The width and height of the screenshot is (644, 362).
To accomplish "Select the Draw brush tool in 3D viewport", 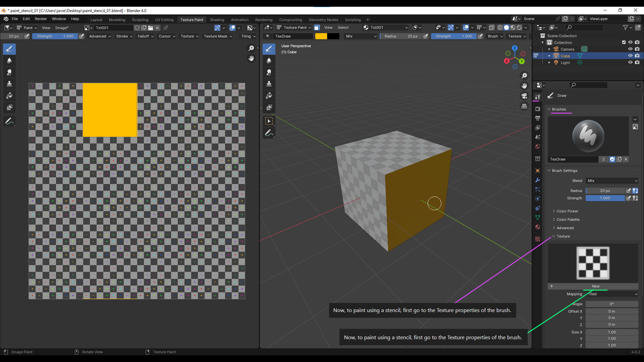I will pos(269,49).
